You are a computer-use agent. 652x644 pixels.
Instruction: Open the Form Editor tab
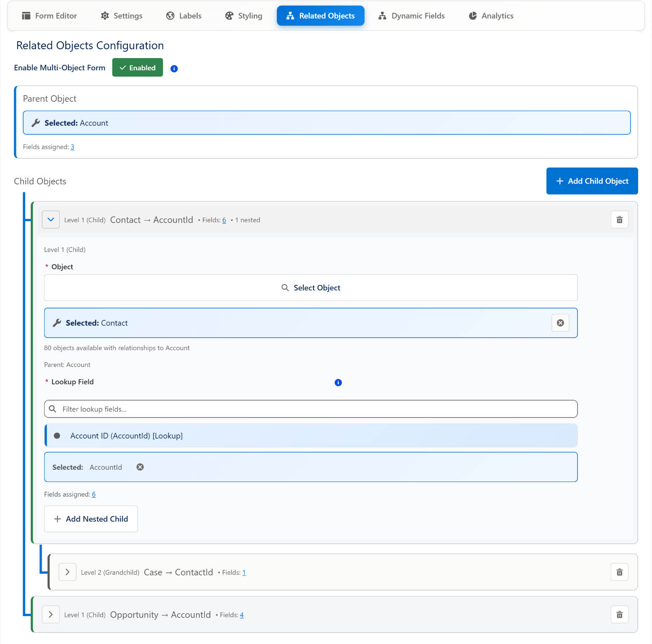point(50,16)
